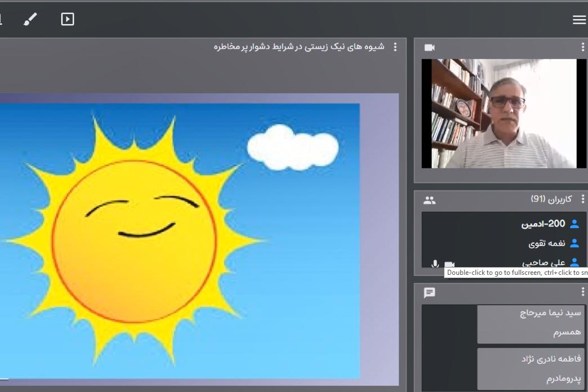The width and height of the screenshot is (588, 392).
Task: Select user نغمه تقوی in the users list
Action: point(546,244)
